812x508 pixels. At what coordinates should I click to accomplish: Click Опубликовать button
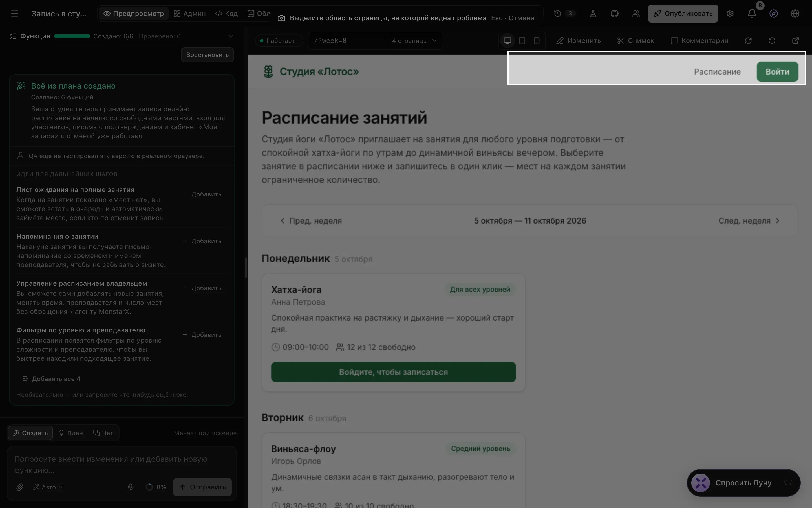coord(683,14)
